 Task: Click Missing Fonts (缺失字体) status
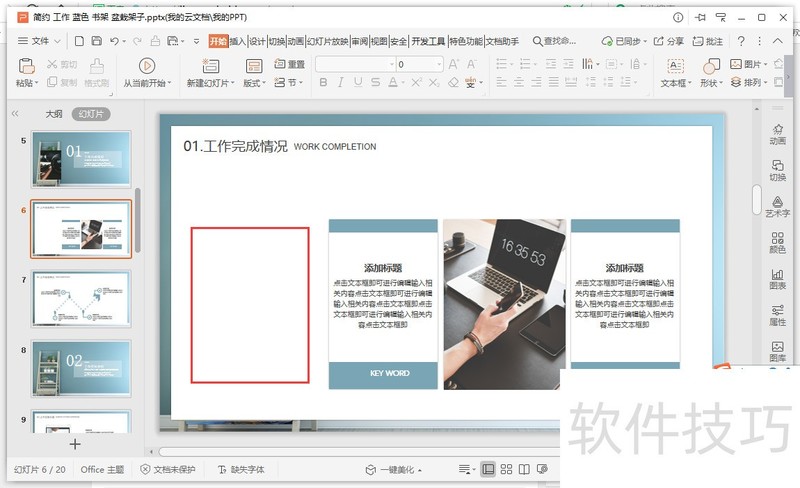coord(241,469)
